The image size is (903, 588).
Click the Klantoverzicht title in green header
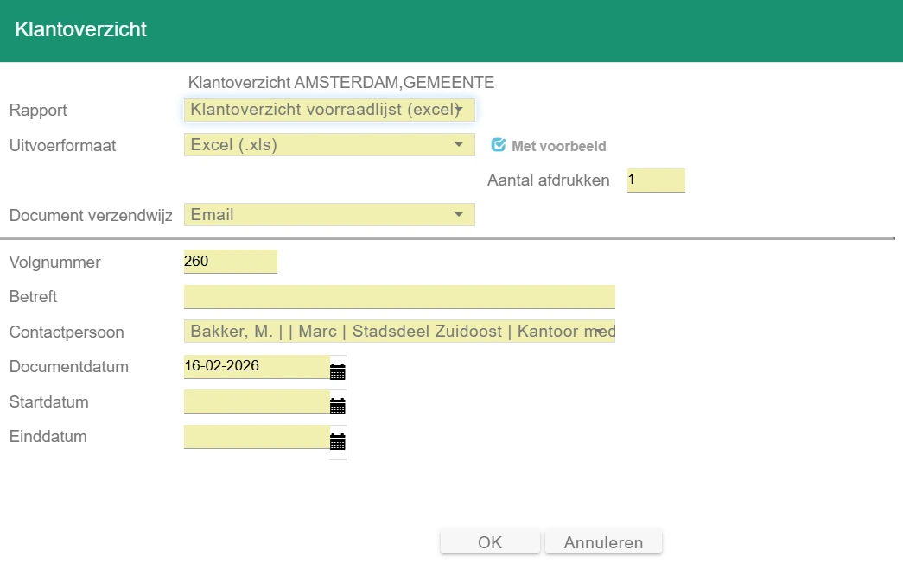coord(81,30)
